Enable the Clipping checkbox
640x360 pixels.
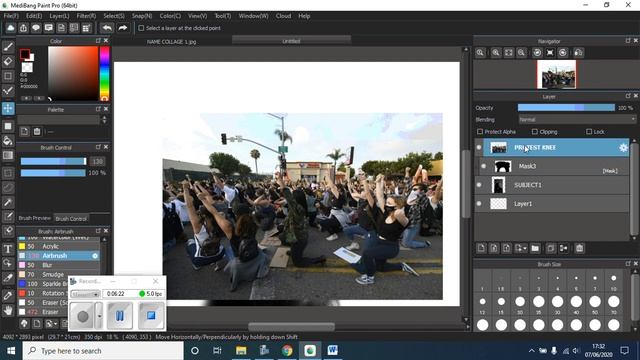(x=535, y=131)
